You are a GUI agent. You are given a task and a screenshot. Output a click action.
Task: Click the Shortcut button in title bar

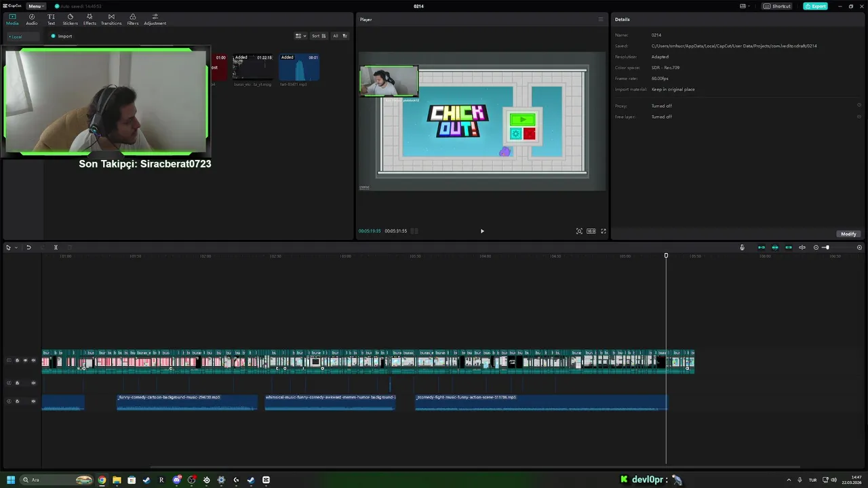coord(777,6)
